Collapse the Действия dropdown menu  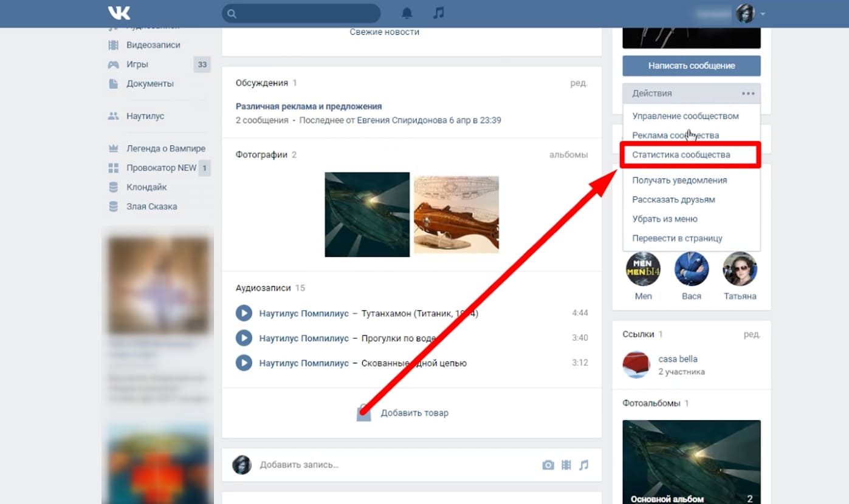point(691,94)
